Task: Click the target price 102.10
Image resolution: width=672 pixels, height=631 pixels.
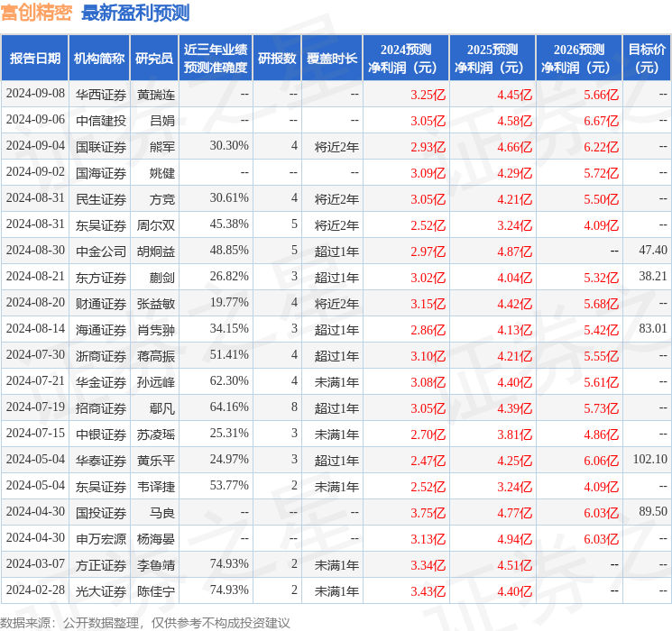Action: pos(649,459)
